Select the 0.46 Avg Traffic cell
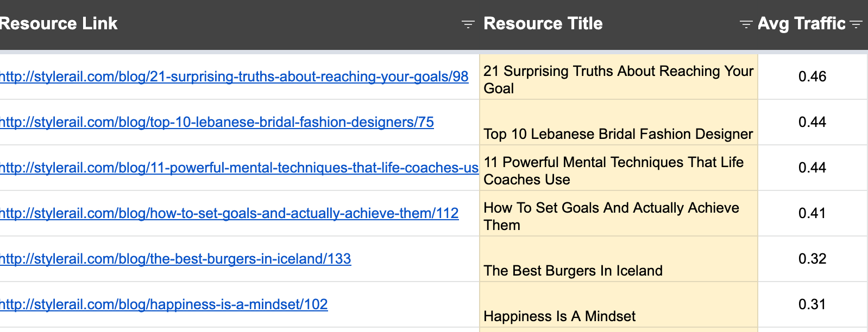The image size is (868, 332). pyautogui.click(x=812, y=76)
